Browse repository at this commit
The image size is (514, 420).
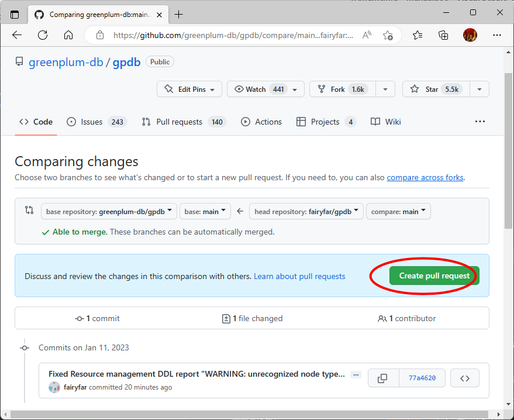pos(465,378)
